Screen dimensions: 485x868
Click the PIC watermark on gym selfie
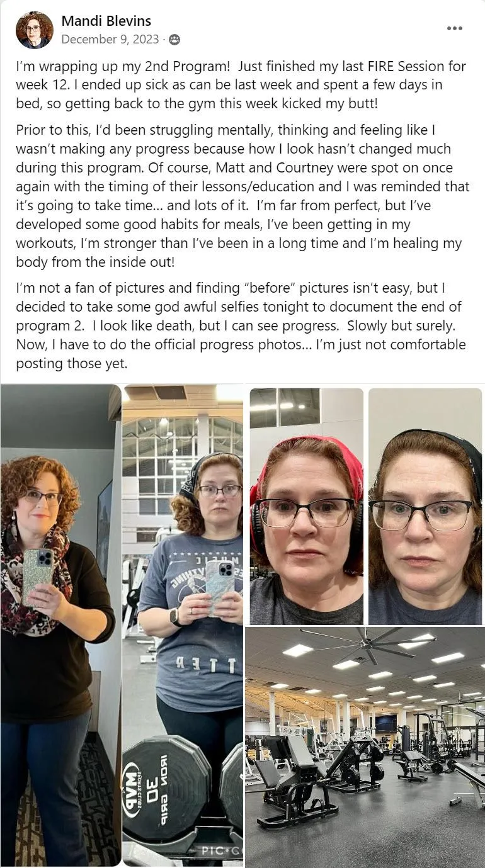217,850
